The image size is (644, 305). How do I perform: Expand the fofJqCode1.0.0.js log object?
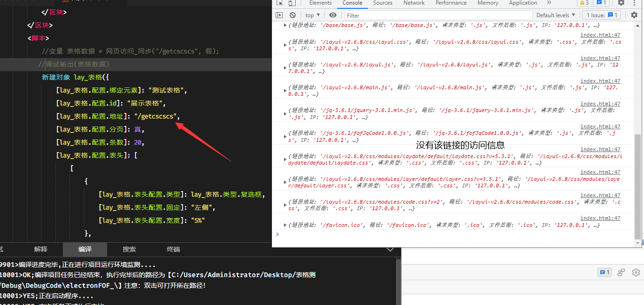[x=285, y=136]
